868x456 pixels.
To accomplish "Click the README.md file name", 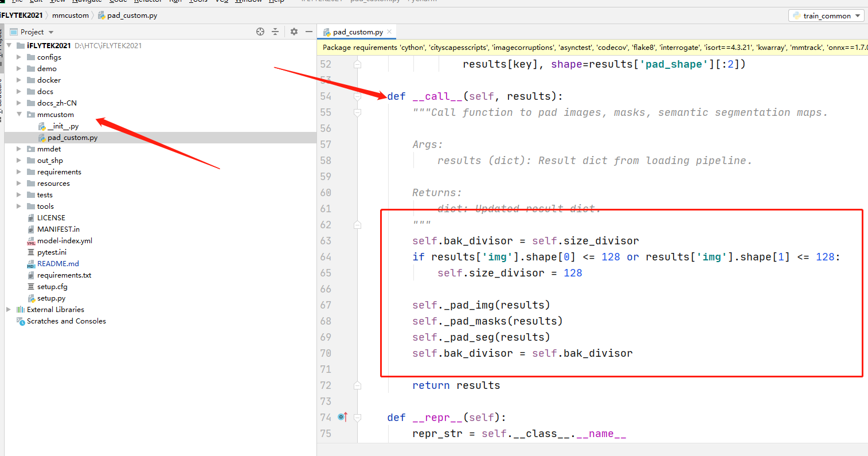I will (x=58, y=264).
